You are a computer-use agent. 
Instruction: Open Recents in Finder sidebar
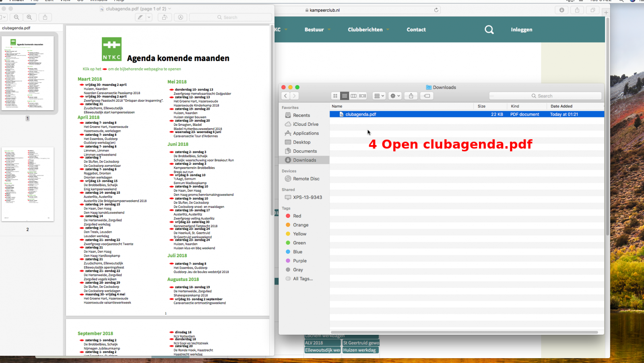(301, 115)
